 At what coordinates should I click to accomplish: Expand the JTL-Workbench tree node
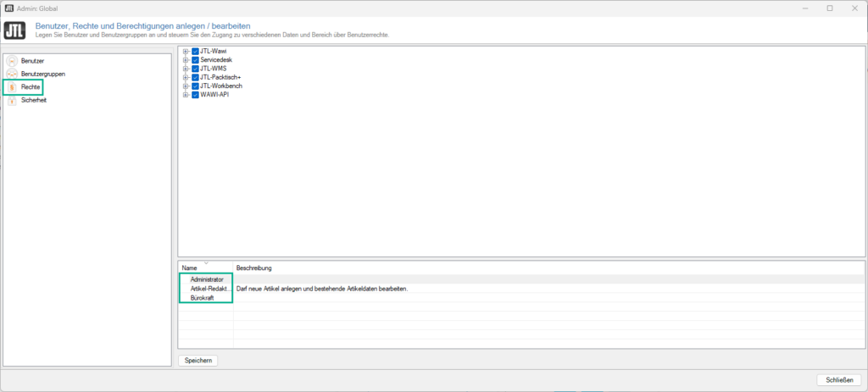[x=186, y=86]
